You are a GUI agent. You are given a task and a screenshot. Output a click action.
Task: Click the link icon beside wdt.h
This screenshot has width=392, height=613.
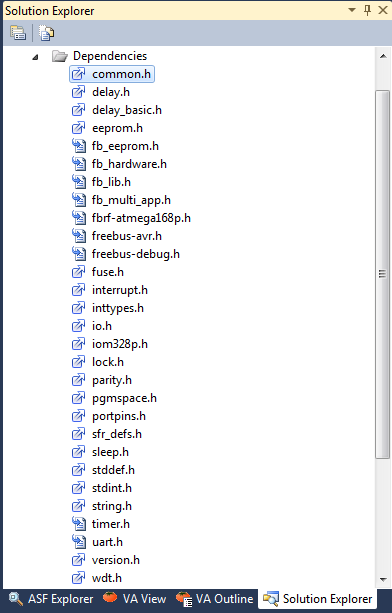pos(79,577)
